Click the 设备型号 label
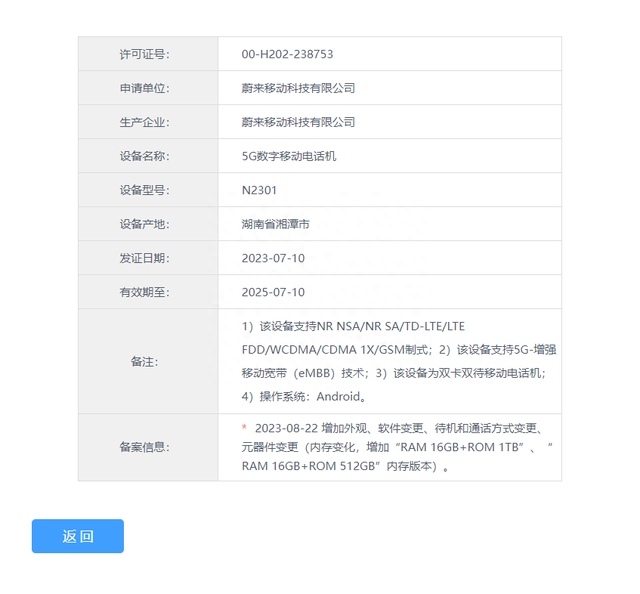The width and height of the screenshot is (640, 594). 144,190
